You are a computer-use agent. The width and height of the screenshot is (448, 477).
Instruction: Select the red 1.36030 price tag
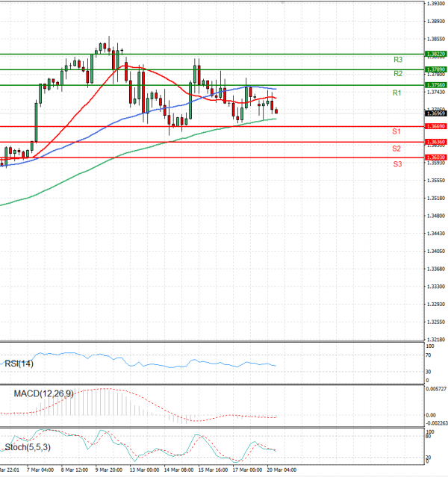(x=435, y=158)
